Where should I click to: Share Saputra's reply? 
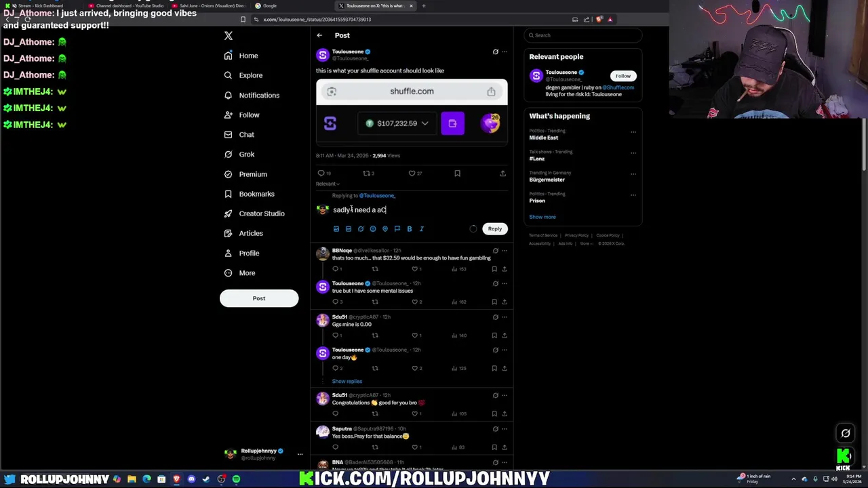[505, 447]
